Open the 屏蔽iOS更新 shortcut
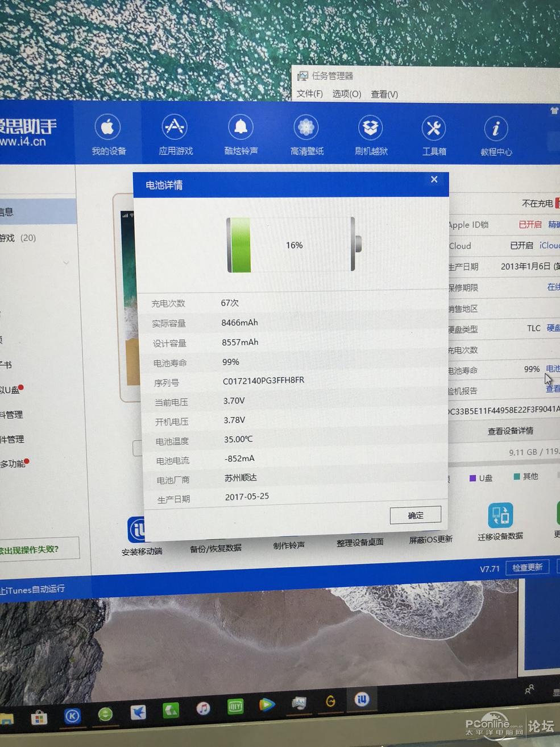This screenshot has width=560, height=747. 431,539
